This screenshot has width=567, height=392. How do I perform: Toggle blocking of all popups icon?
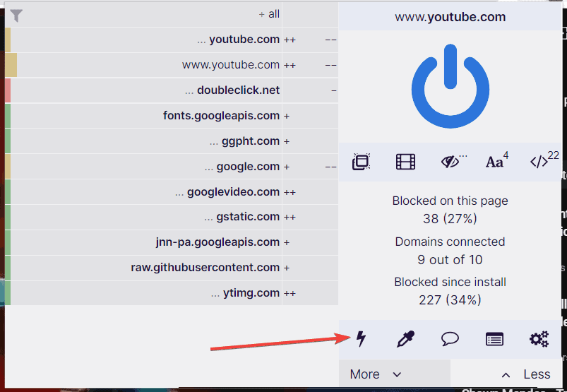(361, 162)
